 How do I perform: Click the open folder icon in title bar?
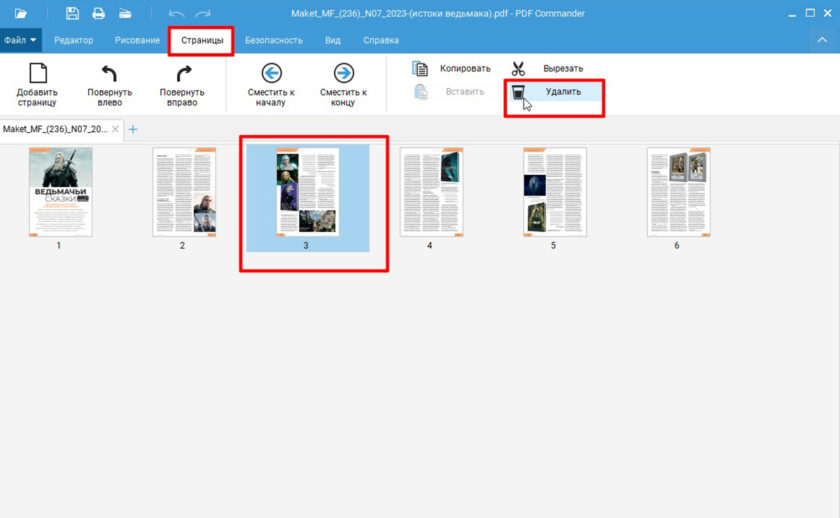[x=20, y=13]
